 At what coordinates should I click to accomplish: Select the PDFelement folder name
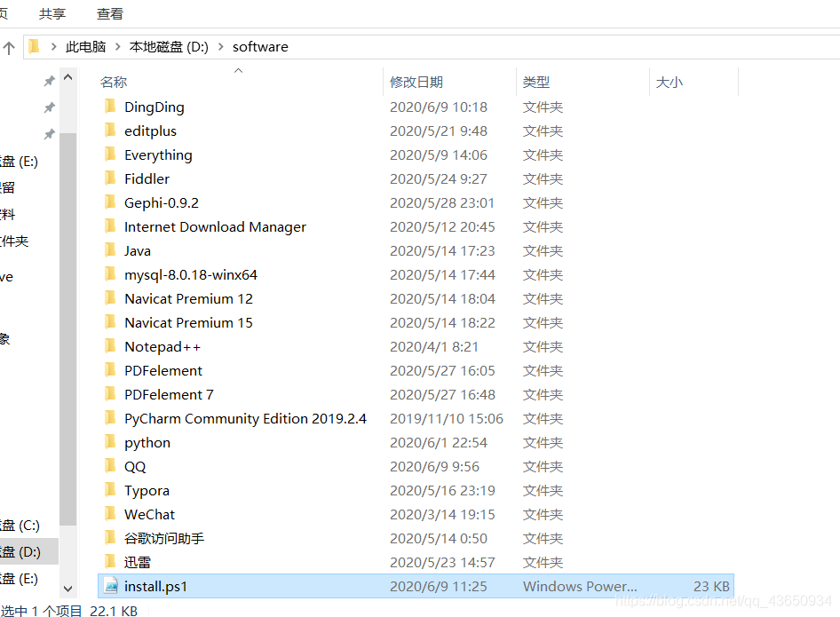pyautogui.click(x=163, y=370)
